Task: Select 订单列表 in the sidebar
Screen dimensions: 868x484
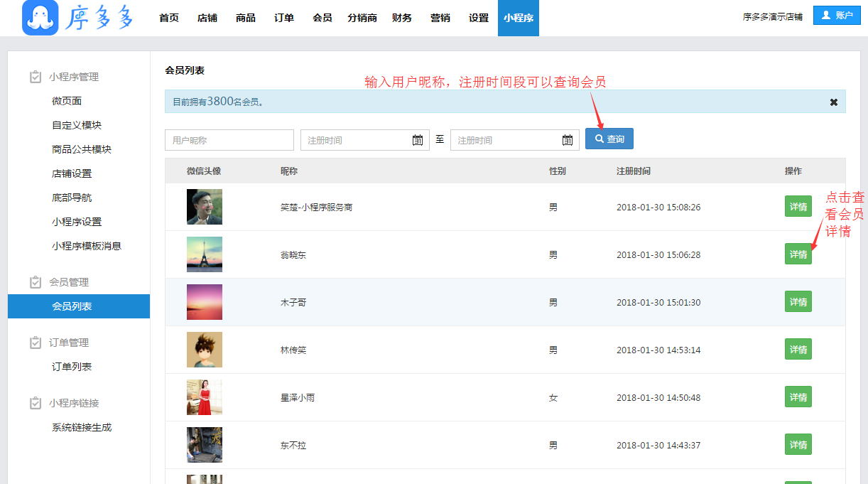Action: [72, 367]
